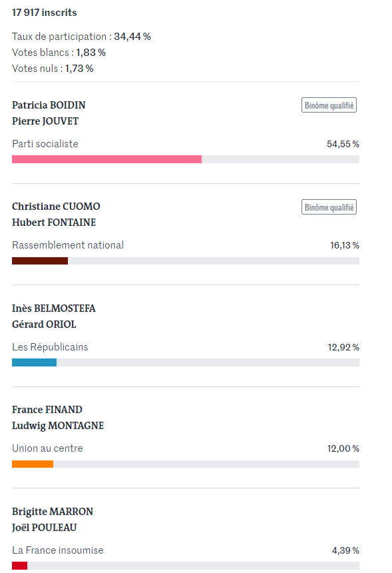Screen dimensions: 392x573
Task: Click candidate name Ludwig MONTAGNE
Action: point(58,426)
